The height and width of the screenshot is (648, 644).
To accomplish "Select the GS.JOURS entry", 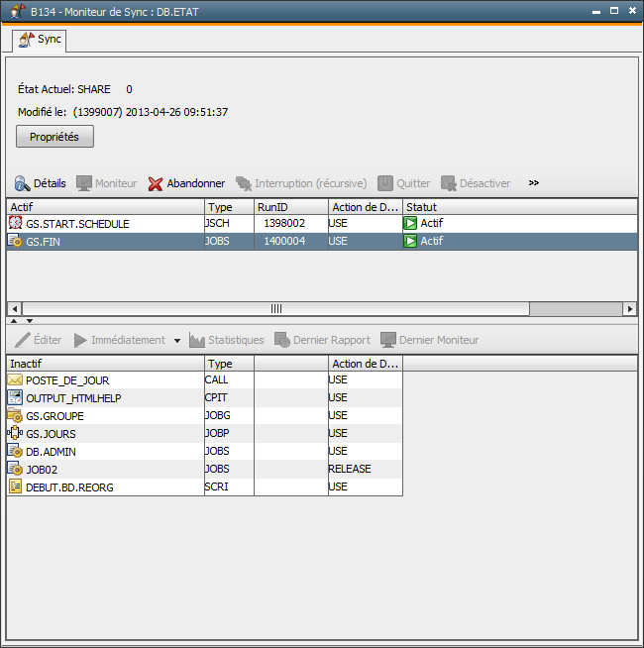I will tap(51, 434).
